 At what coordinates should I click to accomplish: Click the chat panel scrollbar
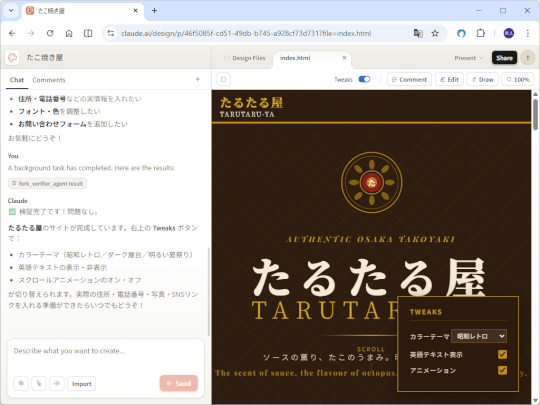point(209,291)
